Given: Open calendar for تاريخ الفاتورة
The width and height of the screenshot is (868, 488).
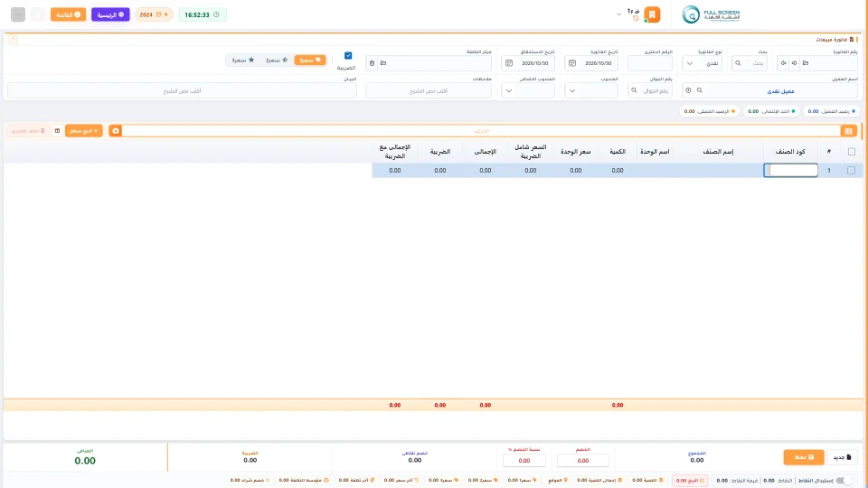Looking at the screenshot, I should pos(571,63).
